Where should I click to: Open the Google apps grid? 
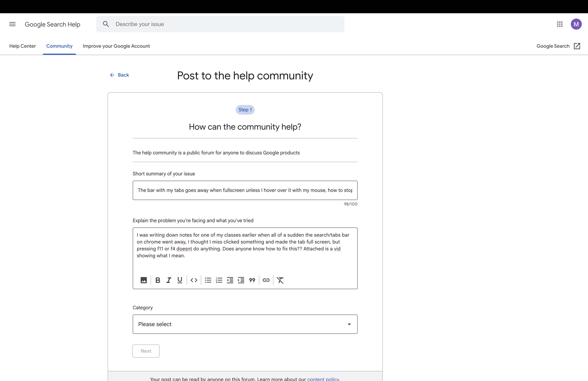coord(560,24)
